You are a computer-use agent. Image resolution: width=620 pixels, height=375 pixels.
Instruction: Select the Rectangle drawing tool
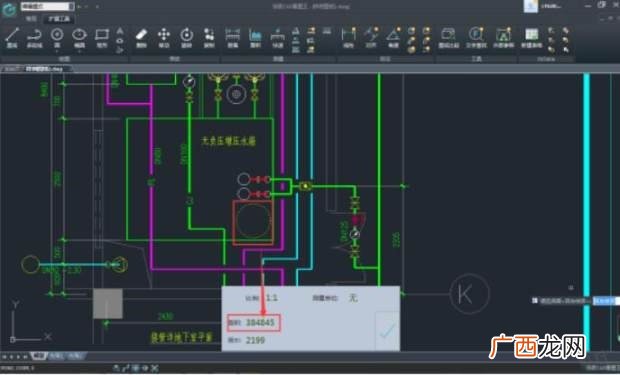102,38
